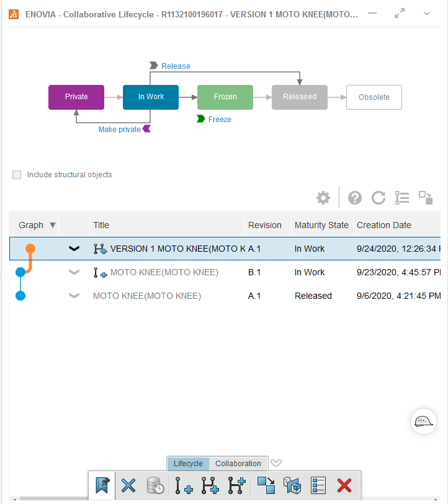448x504 pixels.
Task: Click the 3D cubes icon in bottom toolbar
Action: pyautogui.click(x=292, y=485)
